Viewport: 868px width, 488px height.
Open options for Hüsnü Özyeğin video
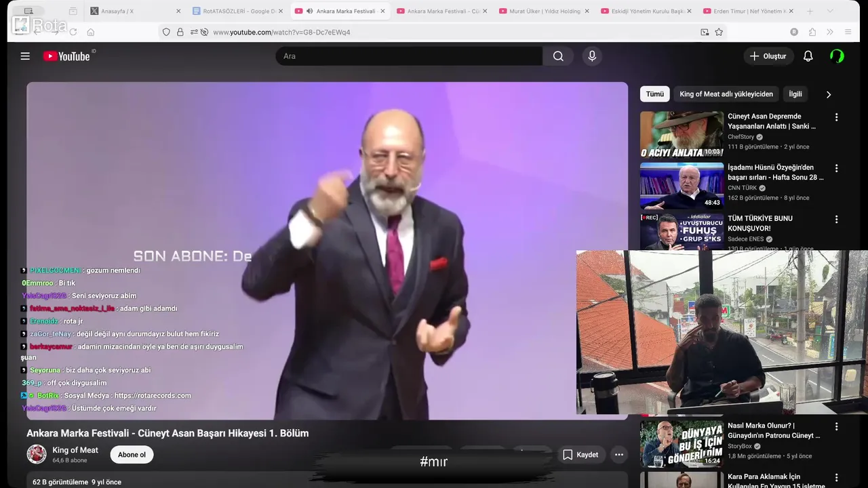click(x=836, y=168)
